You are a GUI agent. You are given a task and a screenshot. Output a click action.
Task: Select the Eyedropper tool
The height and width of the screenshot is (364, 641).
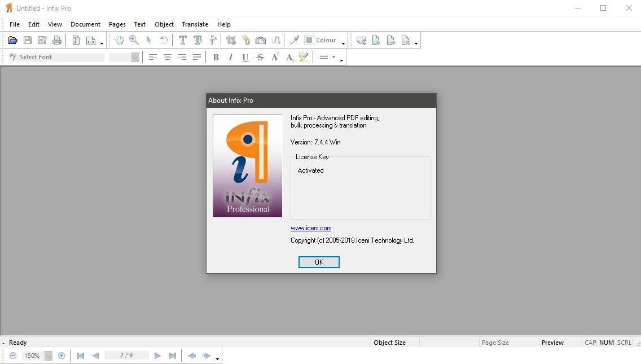[x=295, y=40]
